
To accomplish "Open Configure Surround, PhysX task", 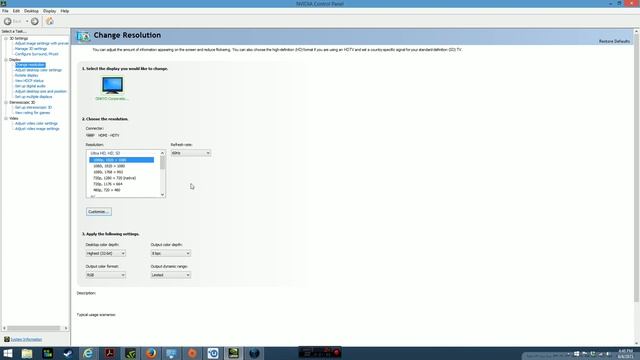I will (x=37, y=54).
